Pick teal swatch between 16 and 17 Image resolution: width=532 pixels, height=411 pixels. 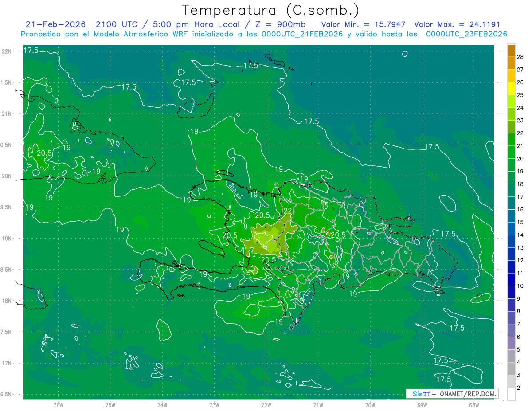pos(511,203)
